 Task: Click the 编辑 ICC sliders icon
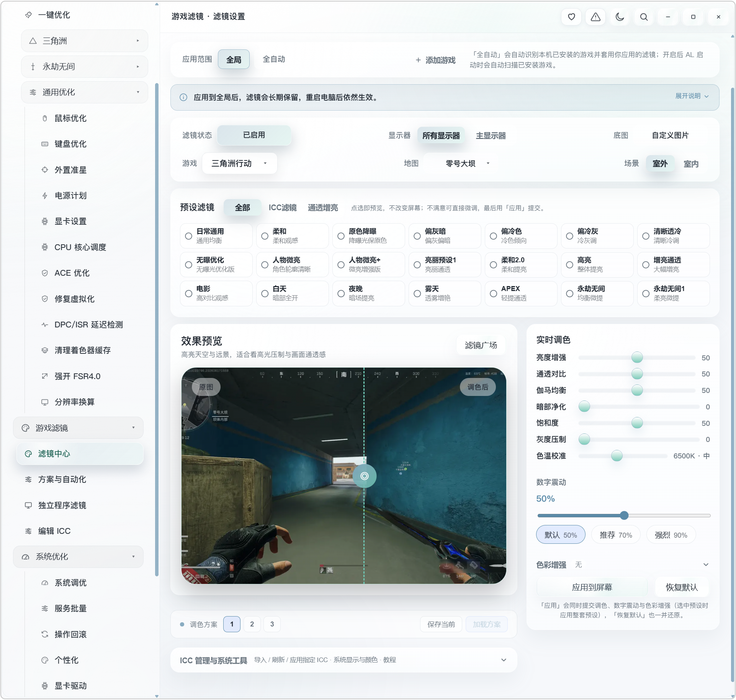(28, 531)
